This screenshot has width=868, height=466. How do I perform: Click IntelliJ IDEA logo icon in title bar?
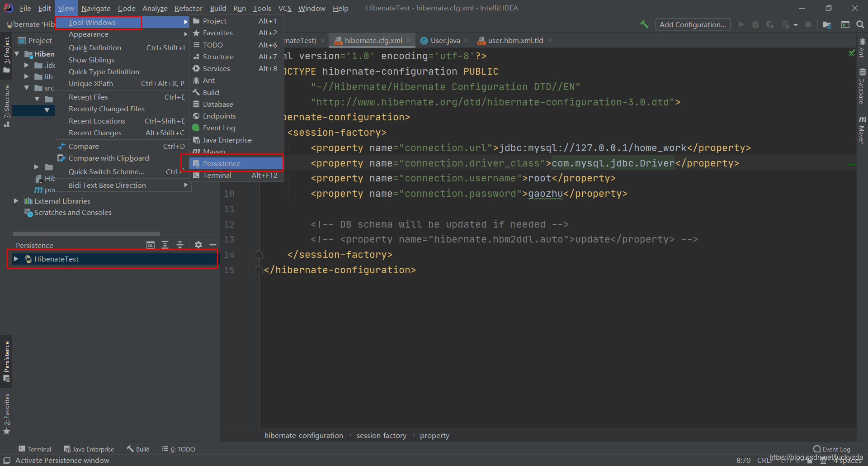click(8, 8)
